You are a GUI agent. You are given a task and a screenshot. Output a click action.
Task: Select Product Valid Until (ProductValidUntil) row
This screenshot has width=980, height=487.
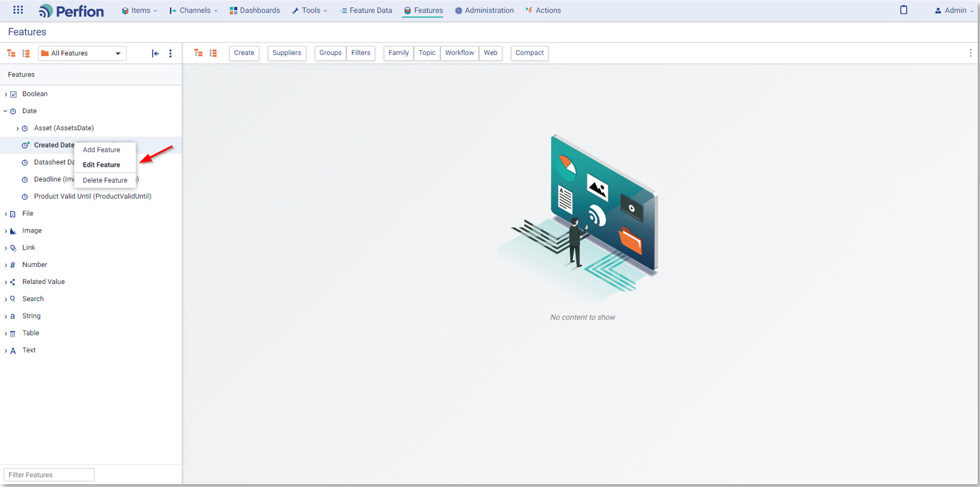click(x=91, y=197)
